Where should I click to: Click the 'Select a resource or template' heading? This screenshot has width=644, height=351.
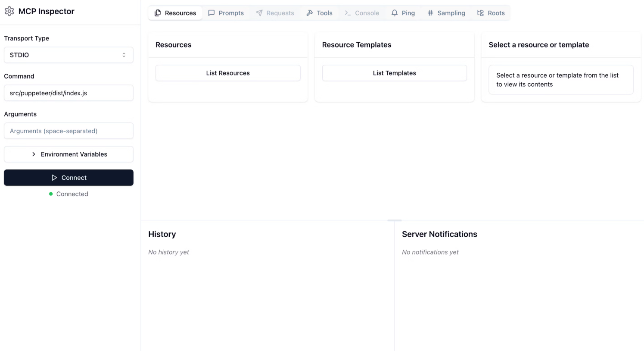point(539,45)
